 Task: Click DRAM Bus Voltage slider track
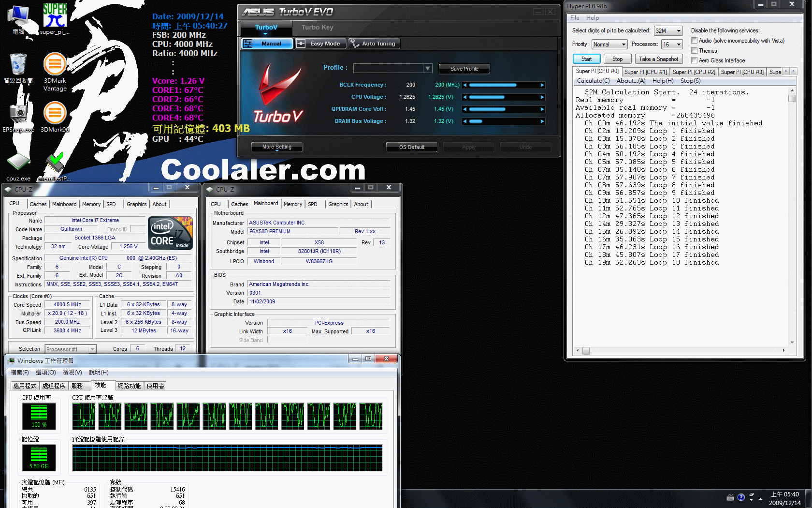pos(504,121)
